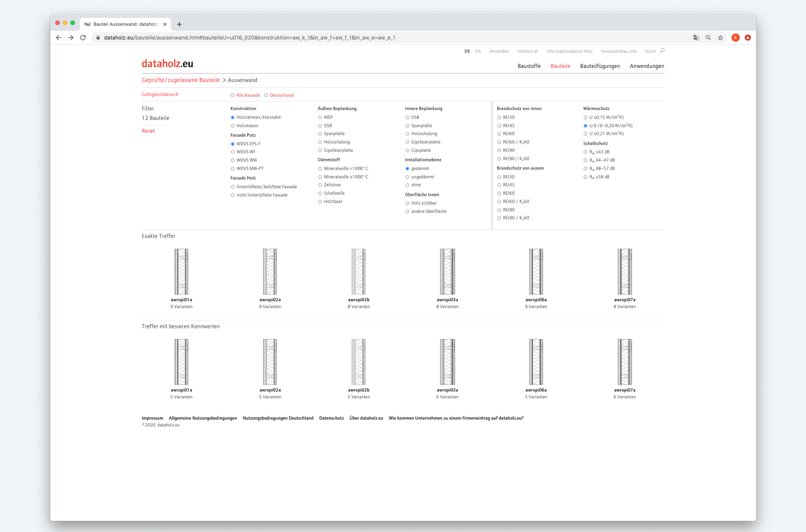Open the Bauteile navigation menu
The image size is (806, 532).
560,66
